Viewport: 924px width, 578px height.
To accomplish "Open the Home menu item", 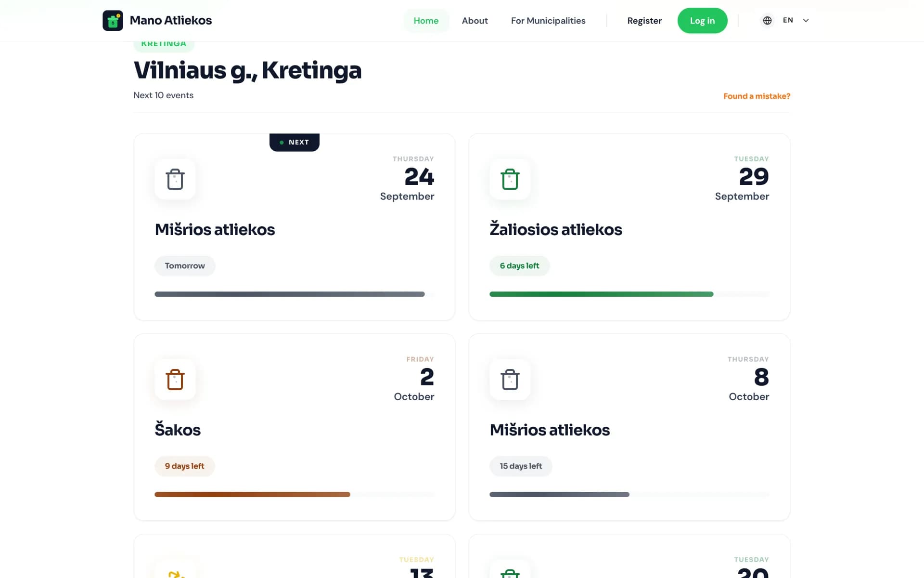I will (x=426, y=21).
